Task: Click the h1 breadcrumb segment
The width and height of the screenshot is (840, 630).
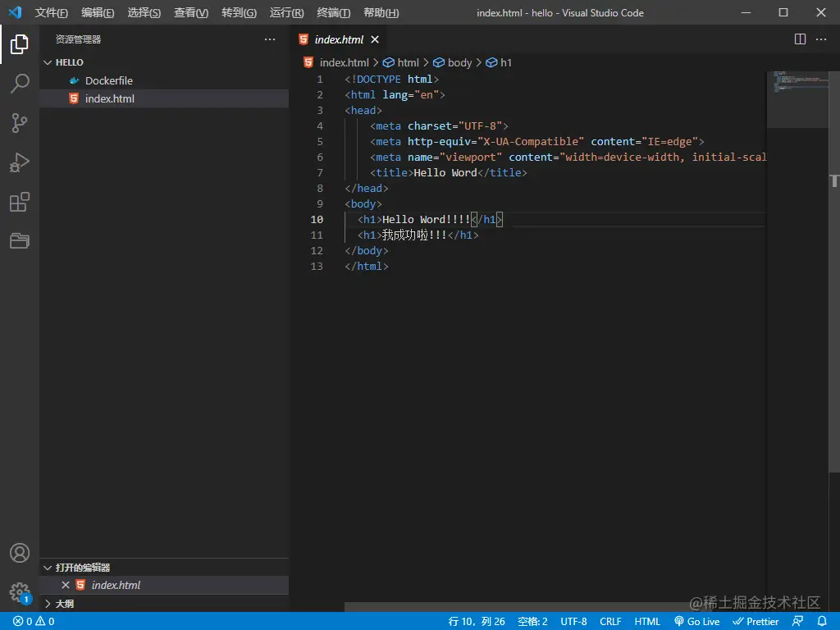Action: (x=499, y=62)
